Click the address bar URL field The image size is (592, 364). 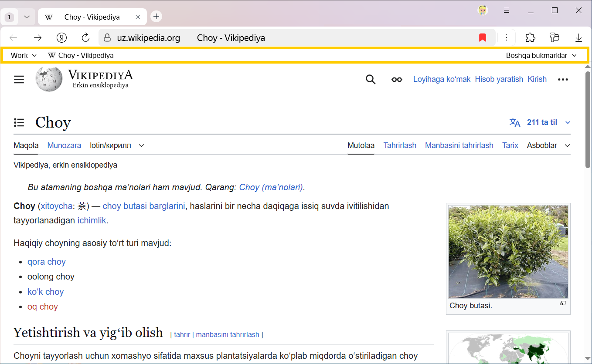pos(262,38)
